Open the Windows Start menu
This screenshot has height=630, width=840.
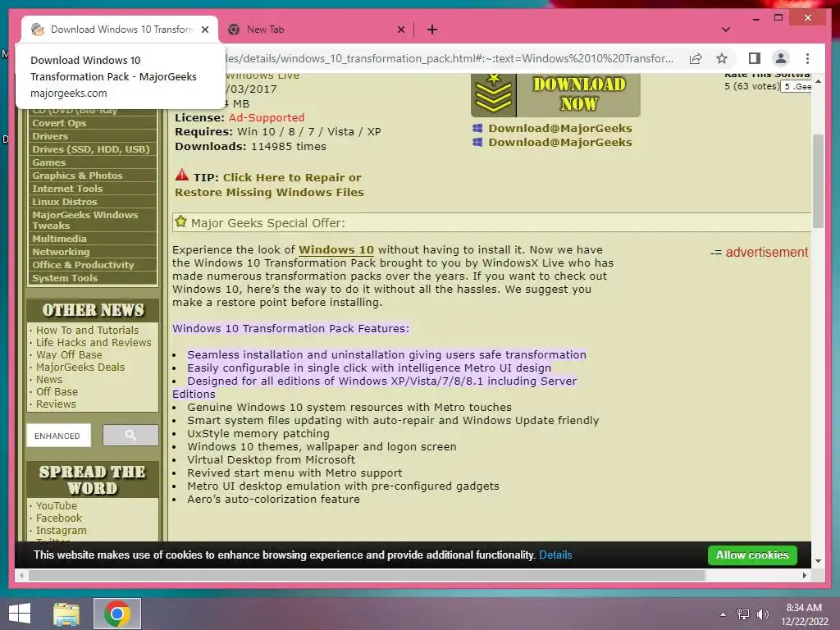pyautogui.click(x=20, y=614)
